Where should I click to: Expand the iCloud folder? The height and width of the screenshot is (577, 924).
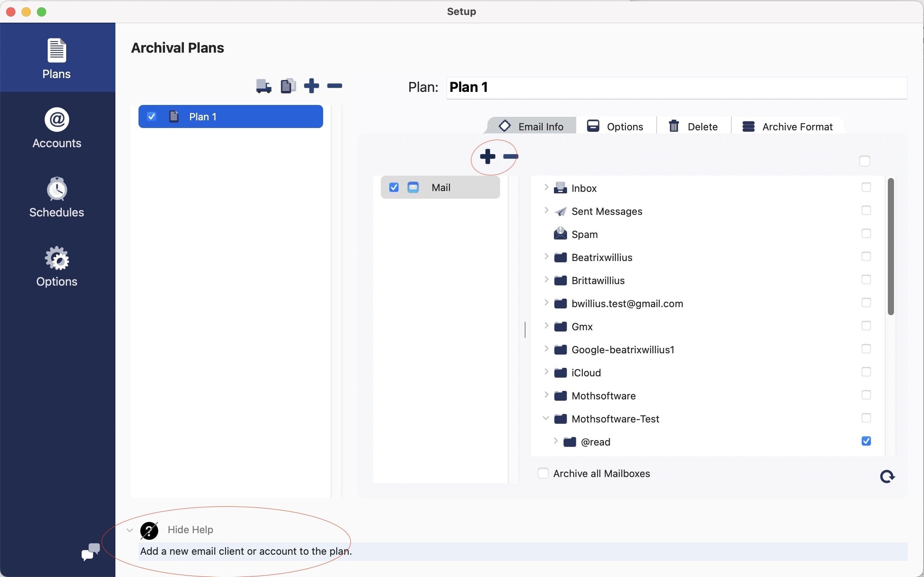[546, 372]
